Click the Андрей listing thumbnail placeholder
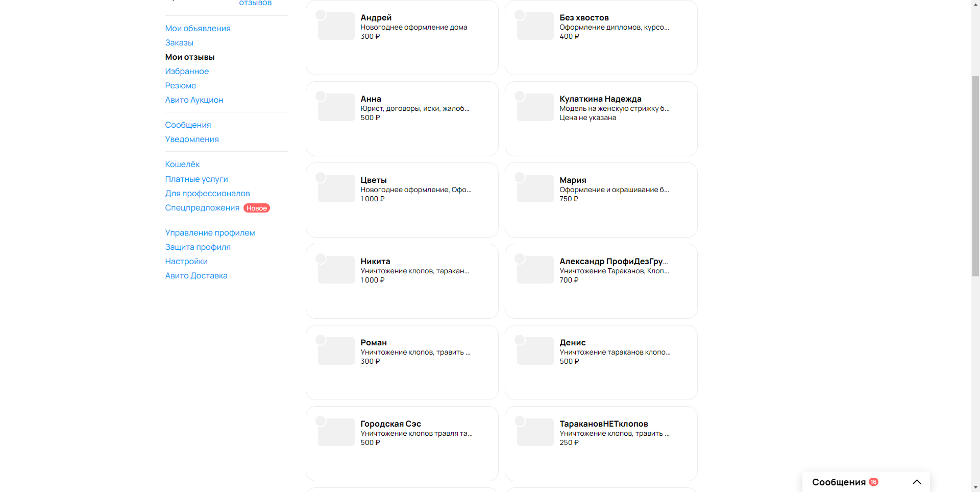The height and width of the screenshot is (492, 980). (336, 26)
